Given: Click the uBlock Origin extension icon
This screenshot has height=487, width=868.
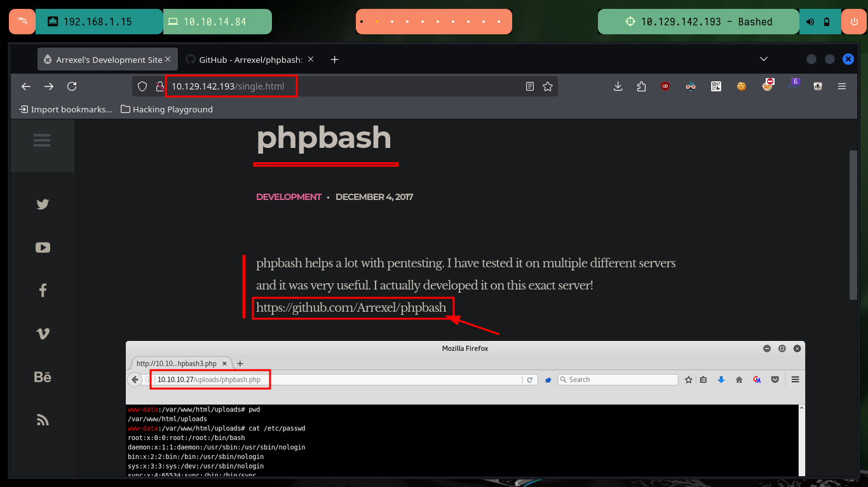Looking at the screenshot, I should point(665,86).
